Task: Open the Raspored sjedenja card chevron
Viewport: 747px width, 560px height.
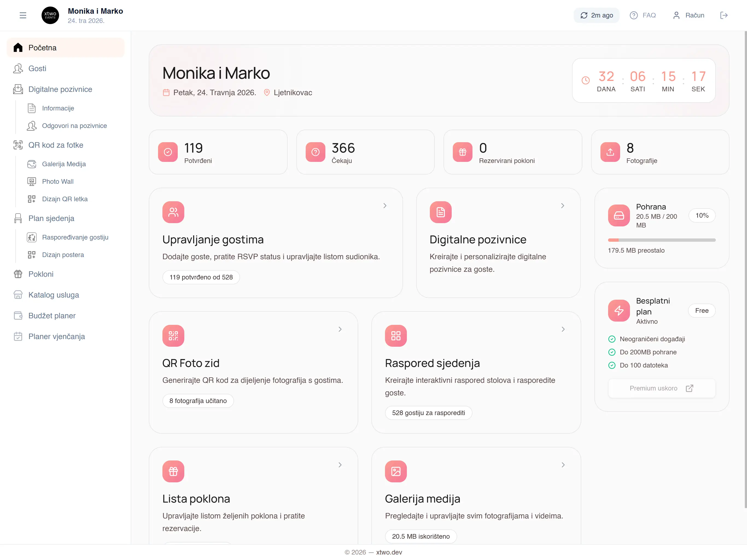Action: point(563,329)
